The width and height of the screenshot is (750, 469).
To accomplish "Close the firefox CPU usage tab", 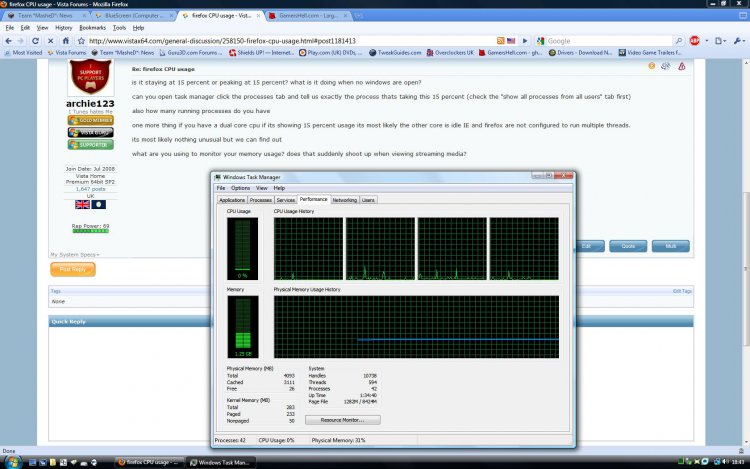I will coord(258,16).
